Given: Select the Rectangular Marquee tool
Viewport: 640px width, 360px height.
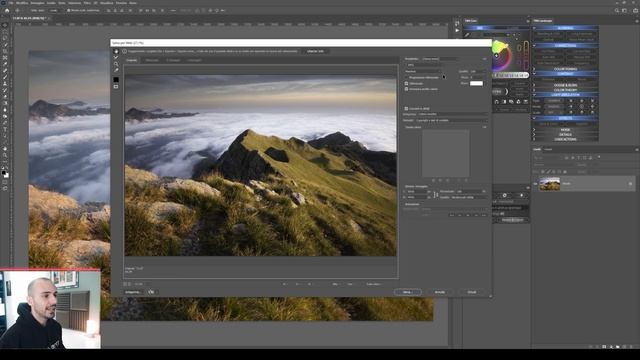Looking at the screenshot, I should tap(5, 31).
